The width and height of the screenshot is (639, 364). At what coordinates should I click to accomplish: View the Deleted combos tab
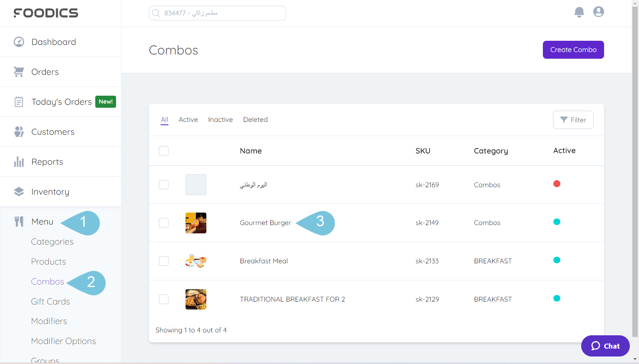[255, 119]
